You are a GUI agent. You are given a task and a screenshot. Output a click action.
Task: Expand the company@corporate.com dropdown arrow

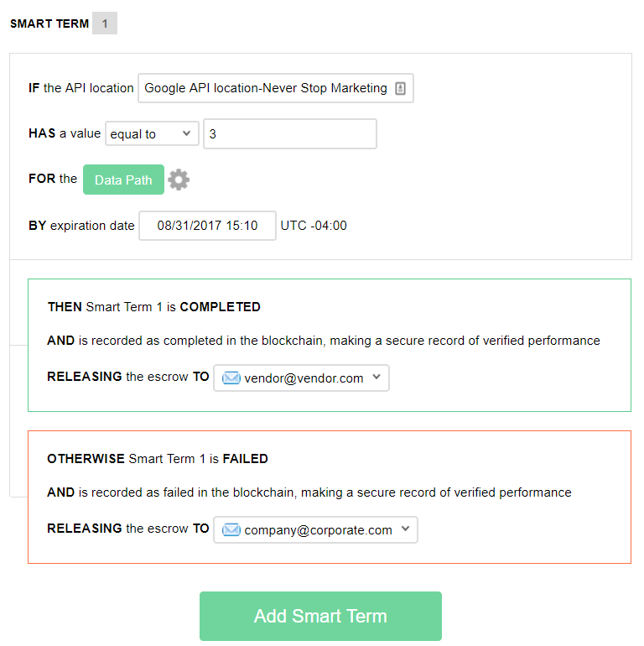pyautogui.click(x=405, y=529)
